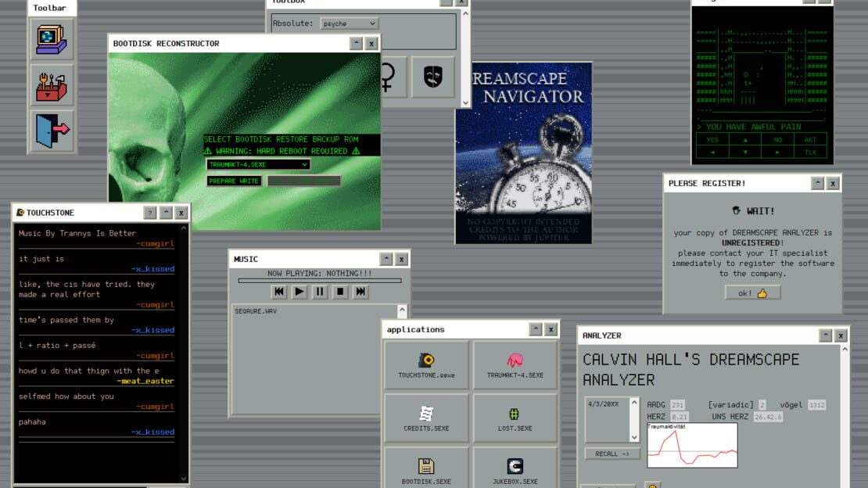Click AKT in the pain terminal
868x488 pixels.
coord(810,139)
